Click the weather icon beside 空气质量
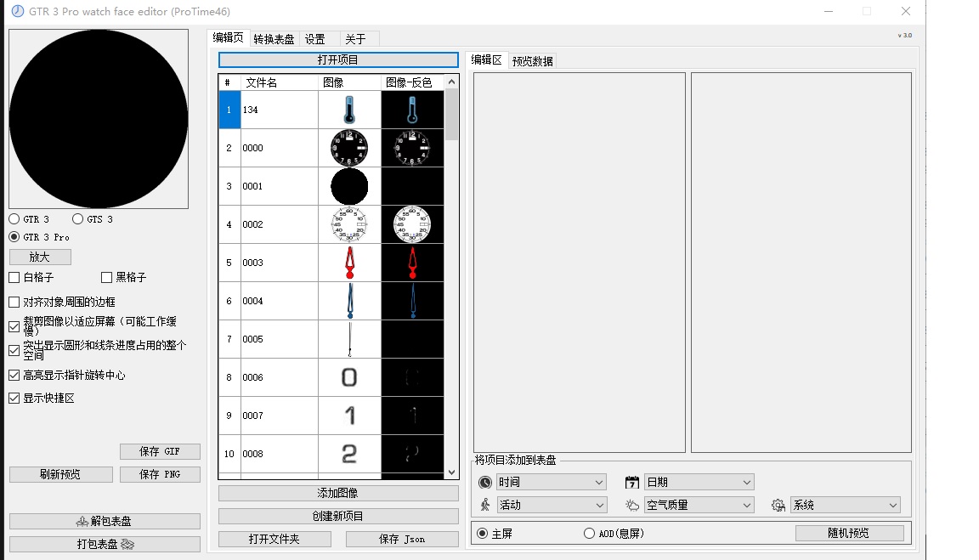 [x=632, y=505]
